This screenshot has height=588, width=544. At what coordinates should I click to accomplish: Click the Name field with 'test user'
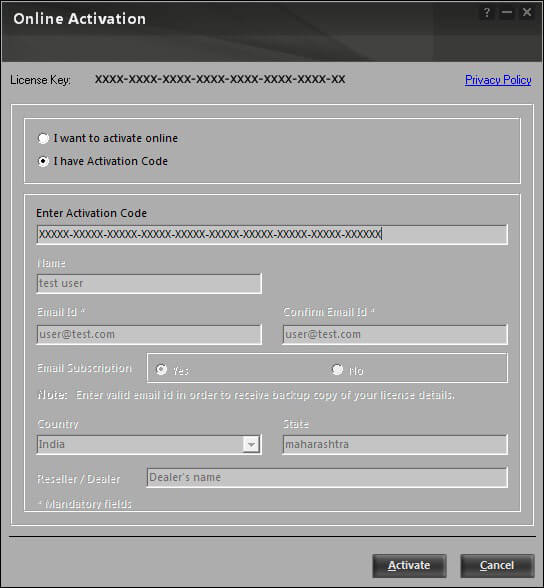[149, 284]
